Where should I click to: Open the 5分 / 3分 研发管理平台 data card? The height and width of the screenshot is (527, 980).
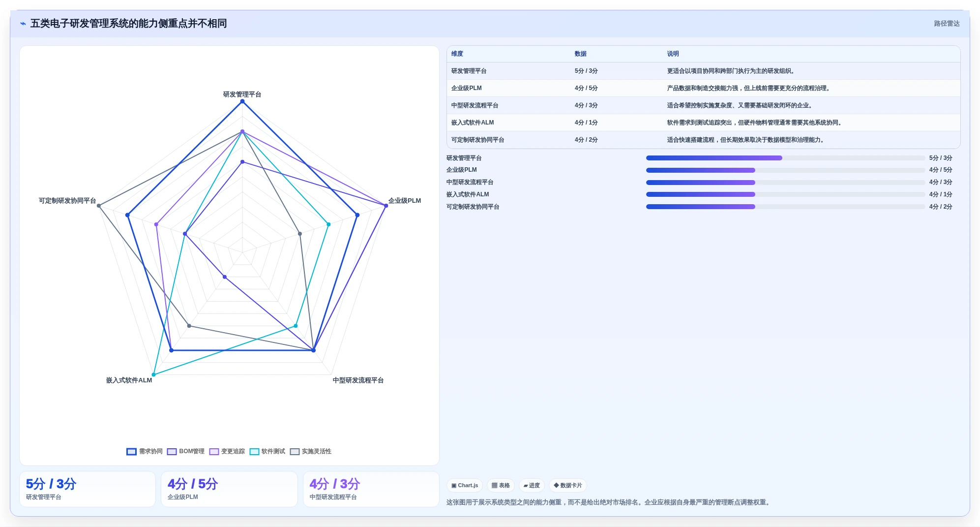pyautogui.click(x=88, y=489)
